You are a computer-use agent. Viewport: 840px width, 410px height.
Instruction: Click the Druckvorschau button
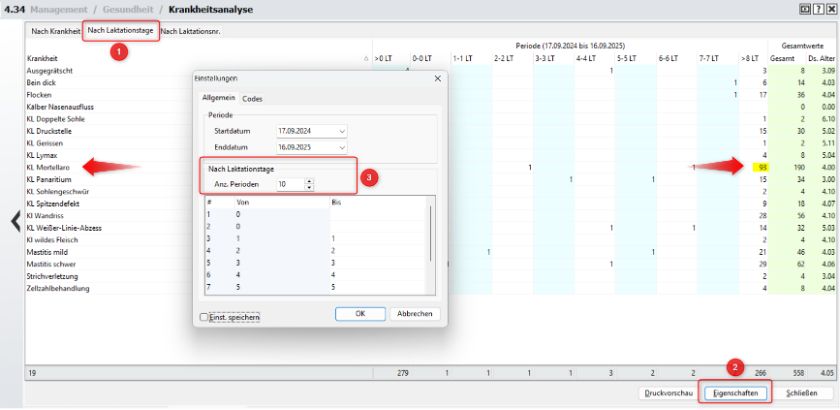[669, 393]
